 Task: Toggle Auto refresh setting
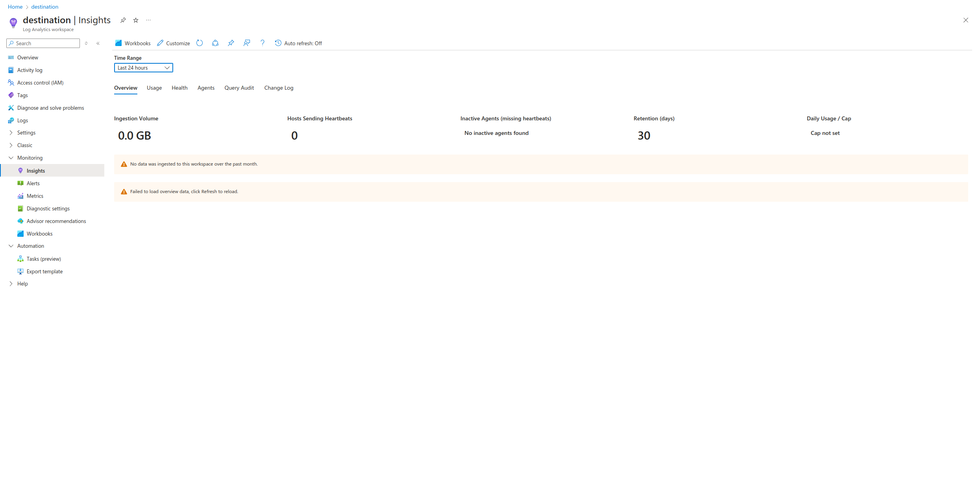(x=298, y=43)
